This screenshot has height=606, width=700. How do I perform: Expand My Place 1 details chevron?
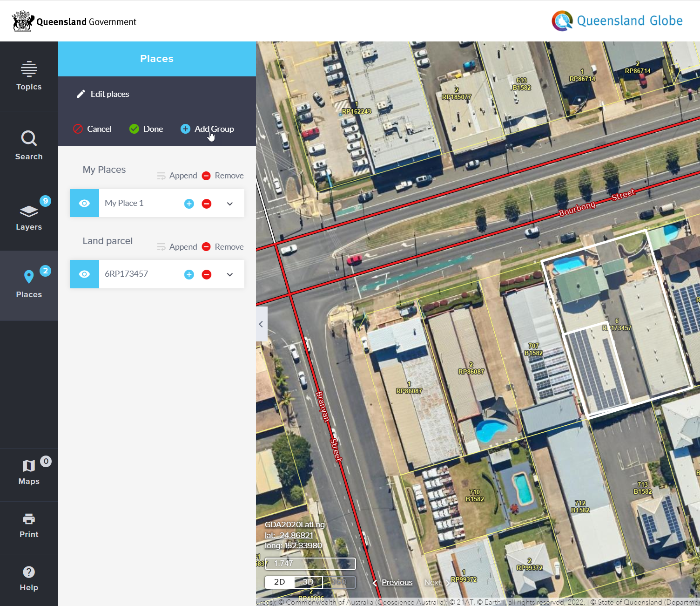coord(230,204)
